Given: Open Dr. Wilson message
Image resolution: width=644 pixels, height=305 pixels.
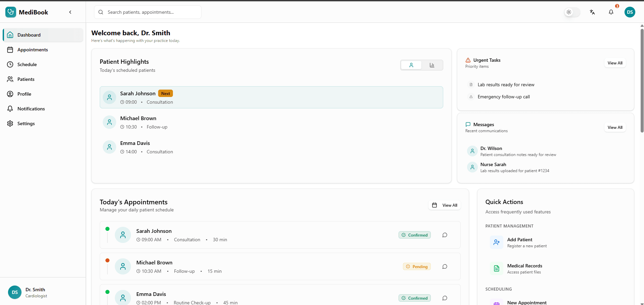Looking at the screenshot, I should tap(546, 151).
